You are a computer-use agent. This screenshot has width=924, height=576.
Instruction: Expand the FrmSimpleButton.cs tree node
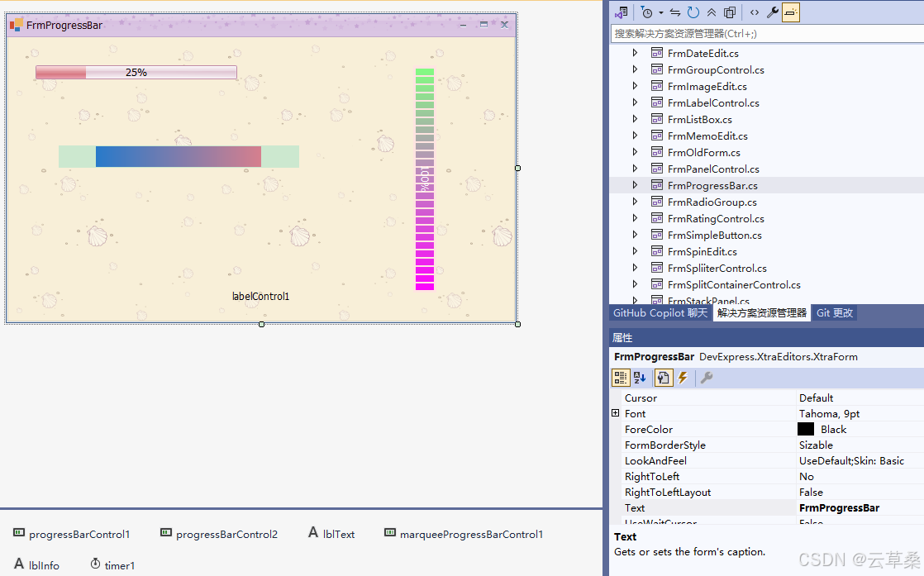click(x=635, y=235)
